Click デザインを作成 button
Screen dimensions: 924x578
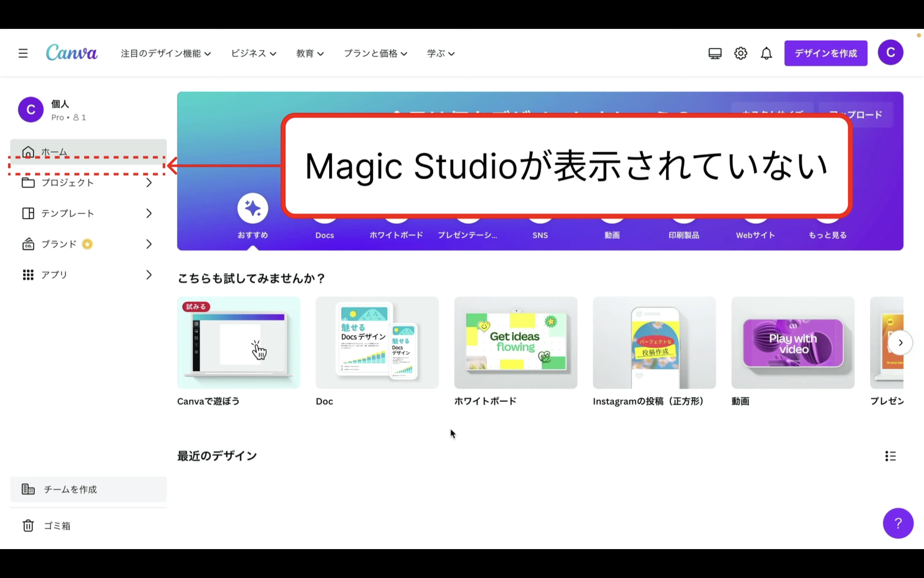(x=826, y=53)
